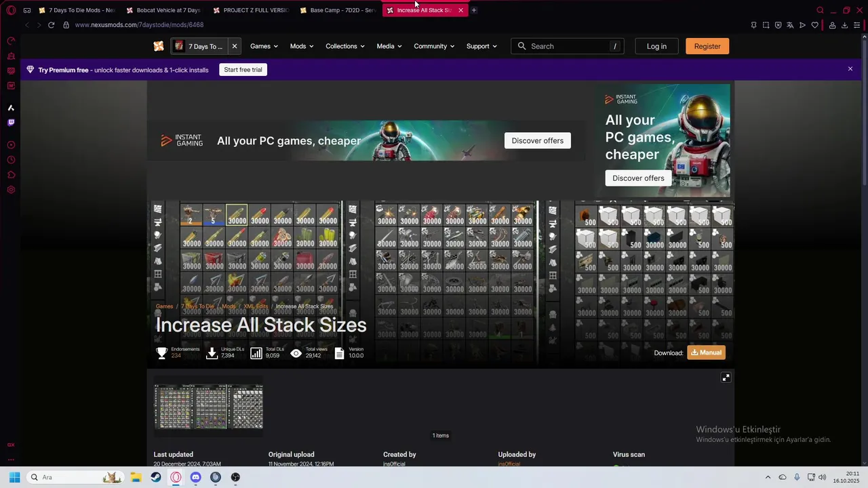Viewport: 868px width, 488px height.
Task: Open Easy Setup sliders icon
Action: (856, 25)
